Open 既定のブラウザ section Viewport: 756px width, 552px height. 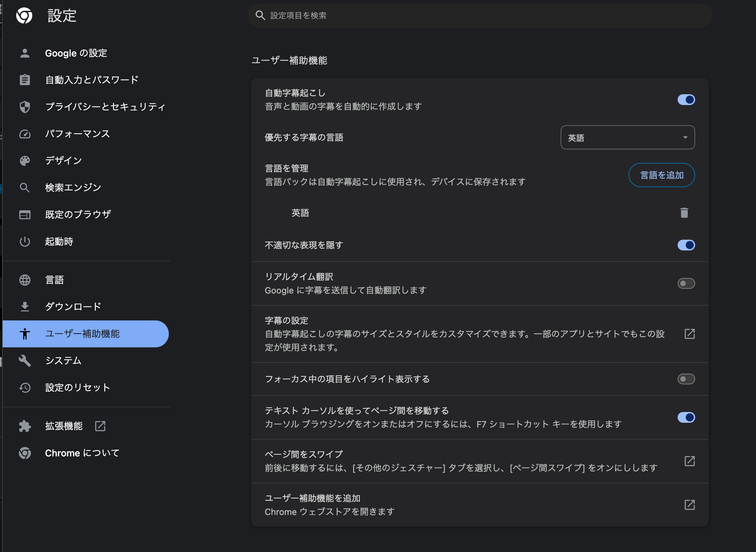point(86,214)
